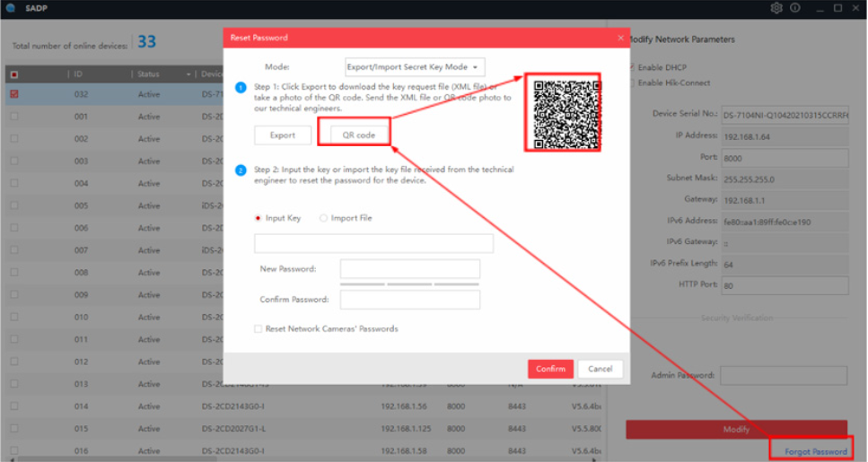
Task: Select the Input Key radio option
Action: click(x=259, y=218)
